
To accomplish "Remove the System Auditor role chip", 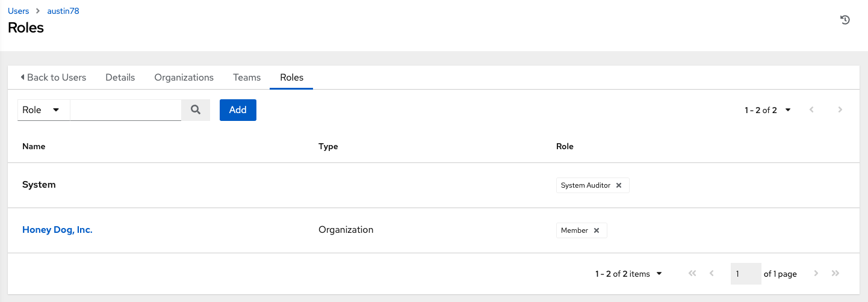I will click(619, 185).
